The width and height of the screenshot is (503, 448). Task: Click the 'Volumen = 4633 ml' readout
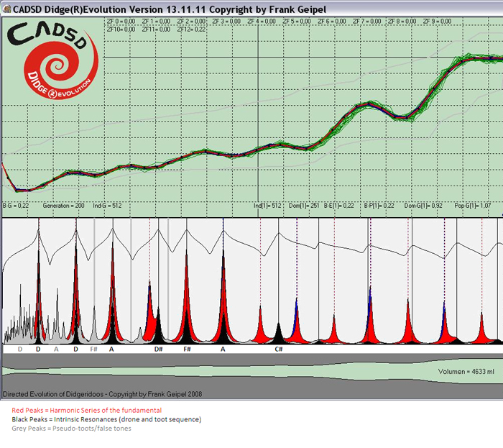466,372
